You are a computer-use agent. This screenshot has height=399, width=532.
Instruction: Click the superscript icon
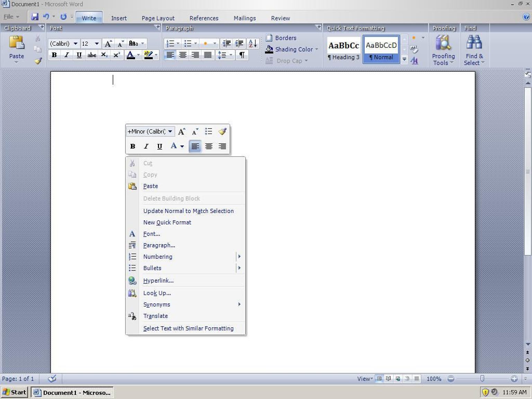pyautogui.click(x=117, y=55)
